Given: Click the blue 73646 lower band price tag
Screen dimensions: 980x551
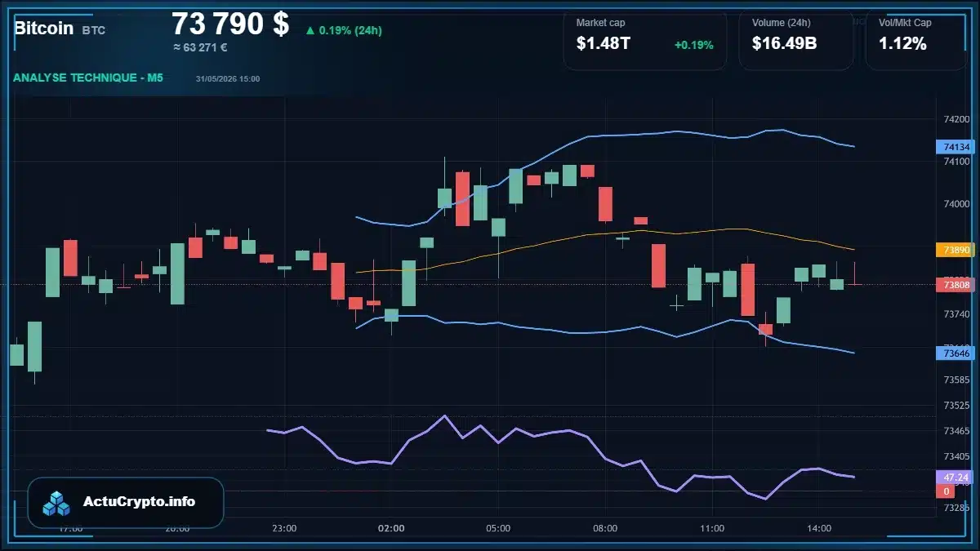Looking at the screenshot, I should point(955,353).
